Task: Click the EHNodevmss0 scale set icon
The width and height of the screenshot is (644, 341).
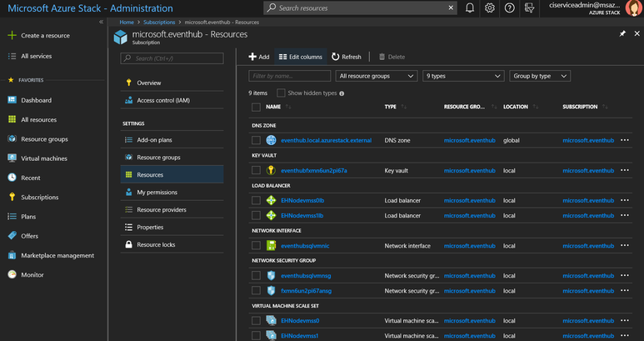Action: coord(271,320)
